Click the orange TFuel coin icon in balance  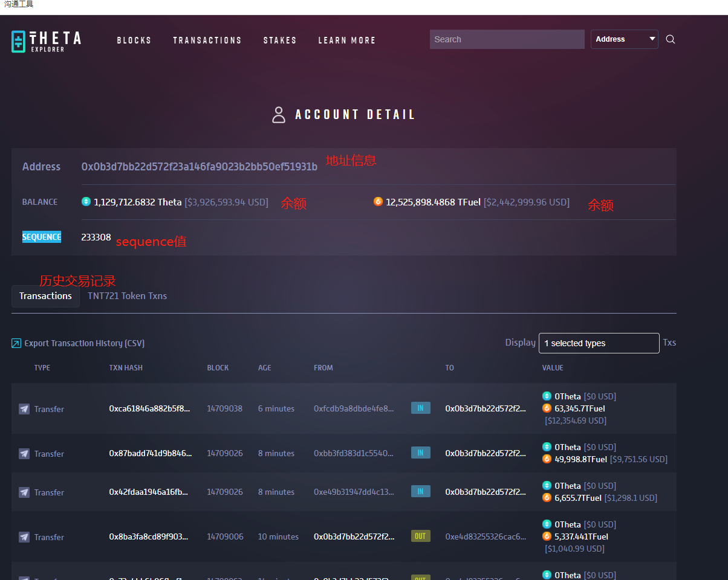coord(378,202)
